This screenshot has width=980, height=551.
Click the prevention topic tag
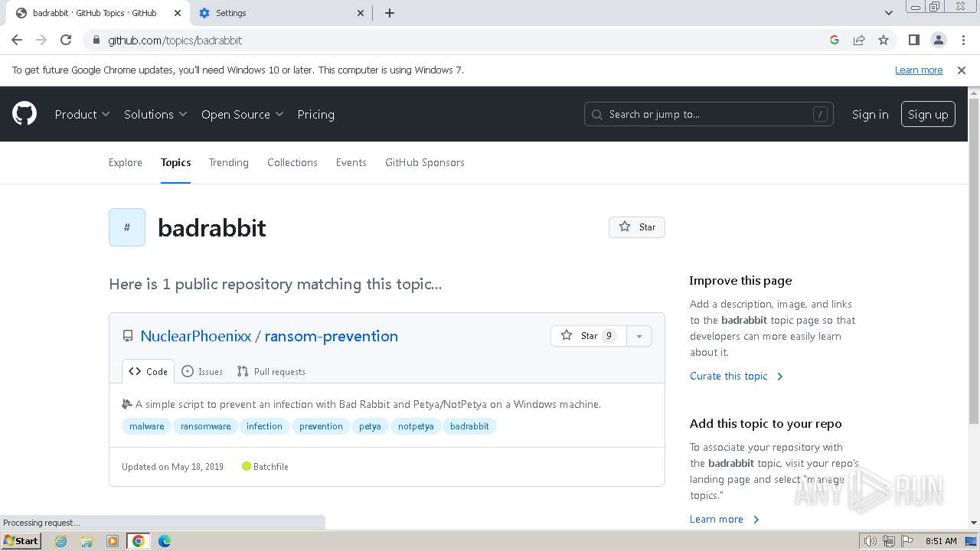point(321,426)
